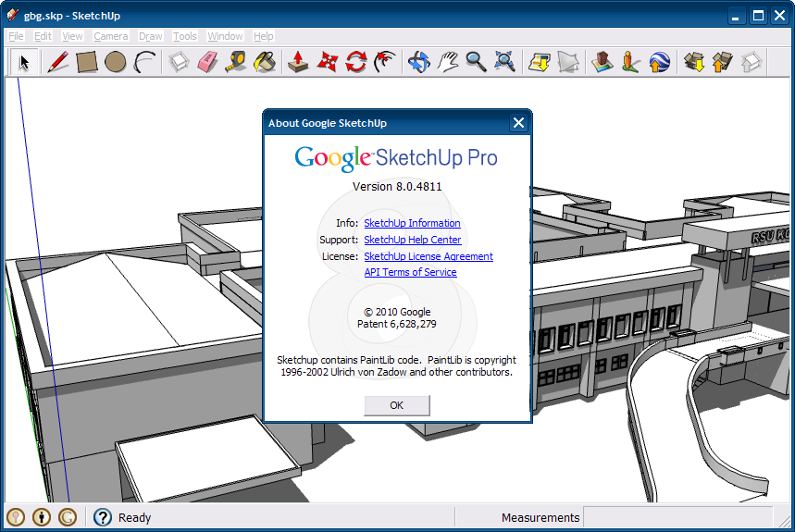Click the Measurements input box

click(677, 517)
